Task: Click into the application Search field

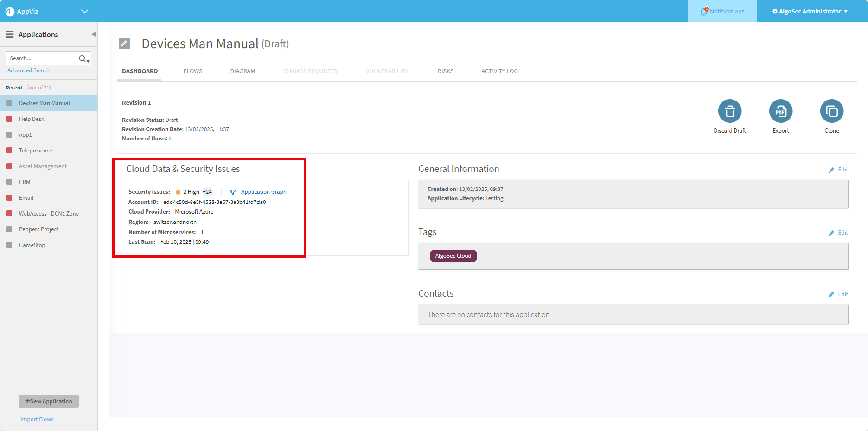Action: point(42,58)
